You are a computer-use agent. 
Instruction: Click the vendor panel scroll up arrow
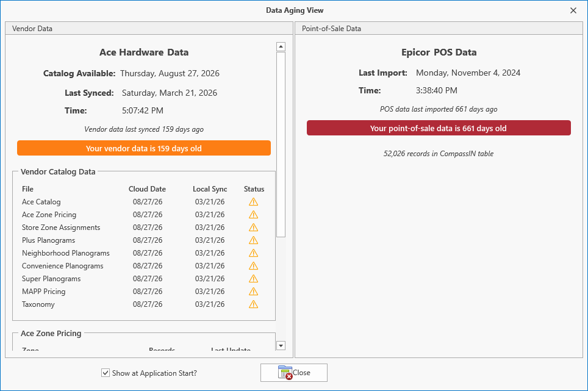coord(281,46)
